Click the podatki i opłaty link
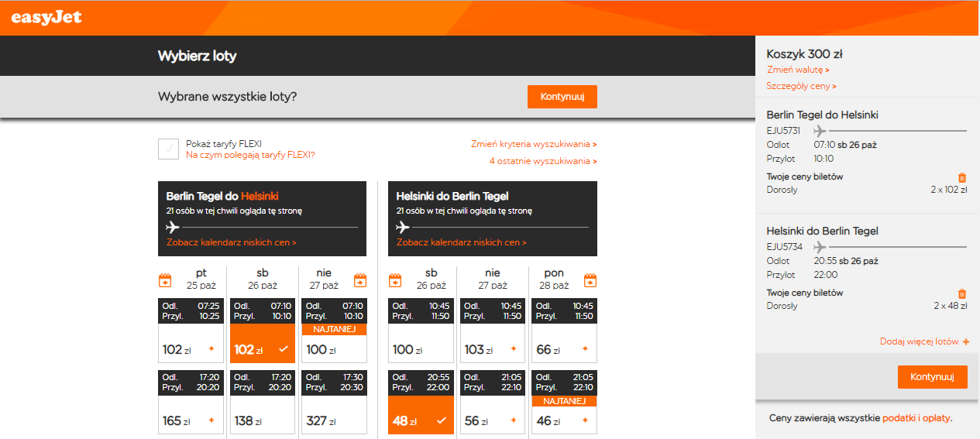980x439 pixels. [916, 418]
